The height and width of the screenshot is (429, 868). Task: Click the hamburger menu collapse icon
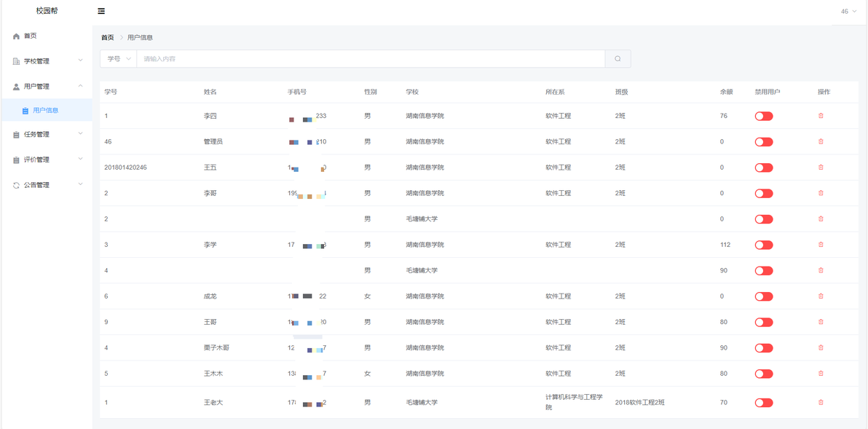101,11
